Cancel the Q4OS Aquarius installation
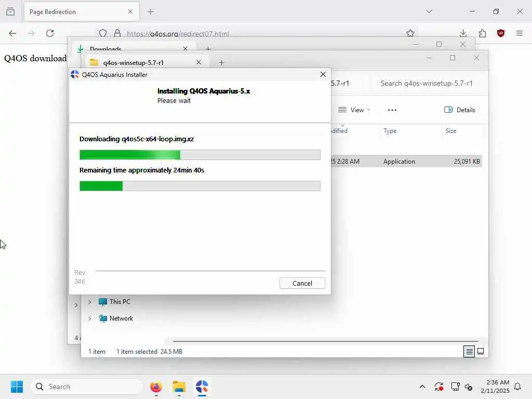Image resolution: width=532 pixels, height=399 pixels. click(302, 283)
